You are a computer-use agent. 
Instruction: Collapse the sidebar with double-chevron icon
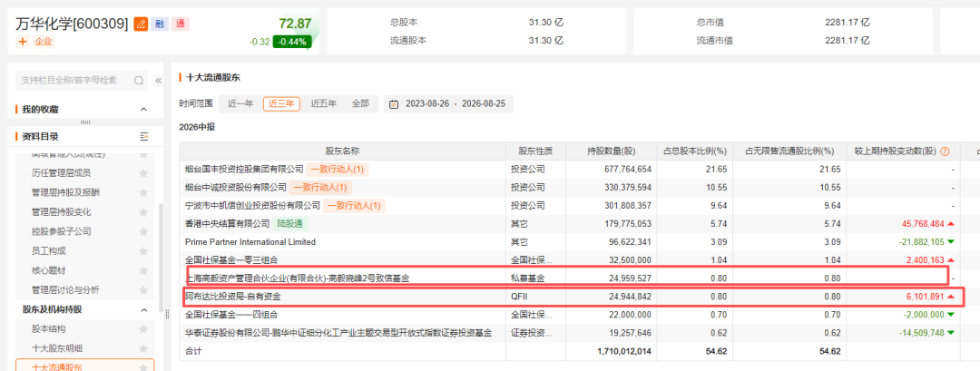[x=158, y=81]
